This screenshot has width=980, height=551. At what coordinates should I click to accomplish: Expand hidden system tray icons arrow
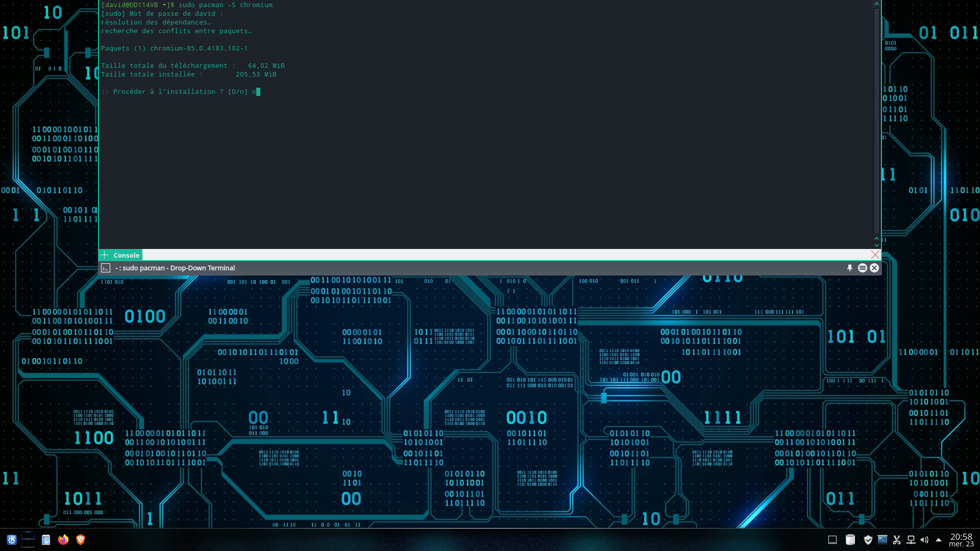point(938,540)
